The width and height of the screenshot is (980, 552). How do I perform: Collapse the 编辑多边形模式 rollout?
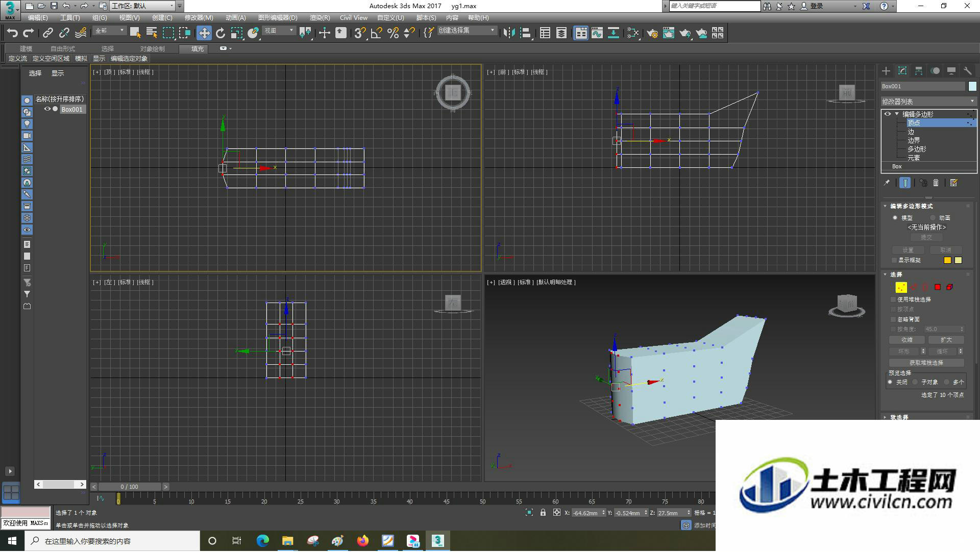pyautogui.click(x=885, y=206)
